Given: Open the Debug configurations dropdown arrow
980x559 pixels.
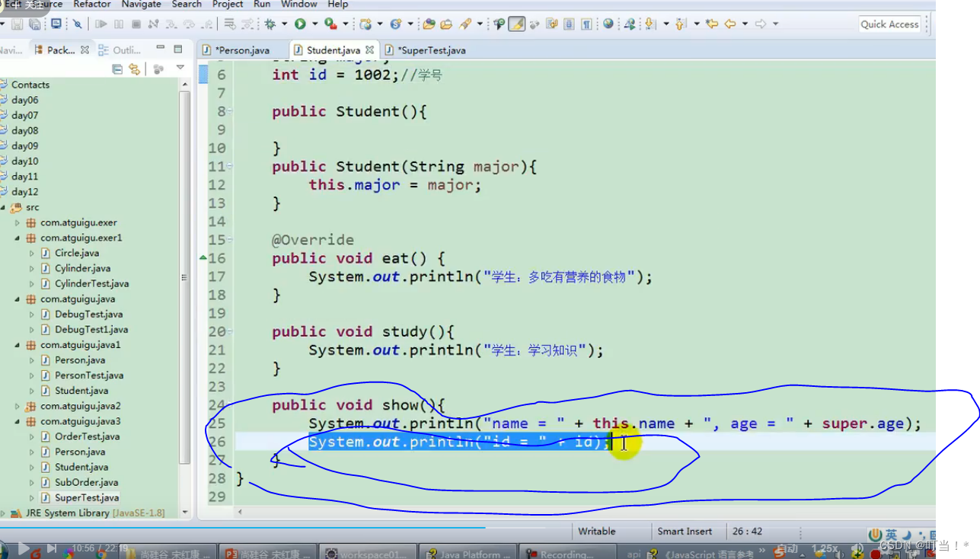Looking at the screenshot, I should tap(284, 24).
